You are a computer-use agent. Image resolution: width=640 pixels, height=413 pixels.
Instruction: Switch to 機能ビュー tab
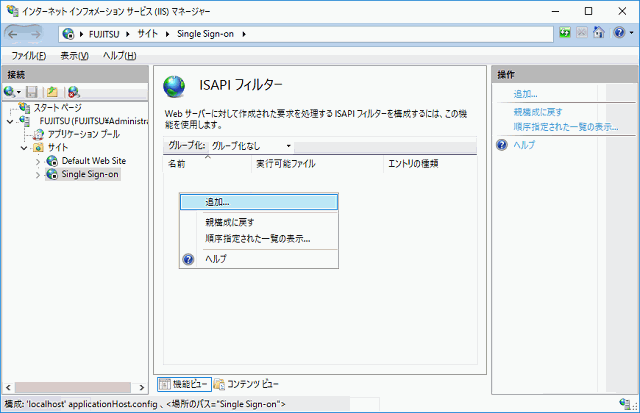click(x=184, y=384)
